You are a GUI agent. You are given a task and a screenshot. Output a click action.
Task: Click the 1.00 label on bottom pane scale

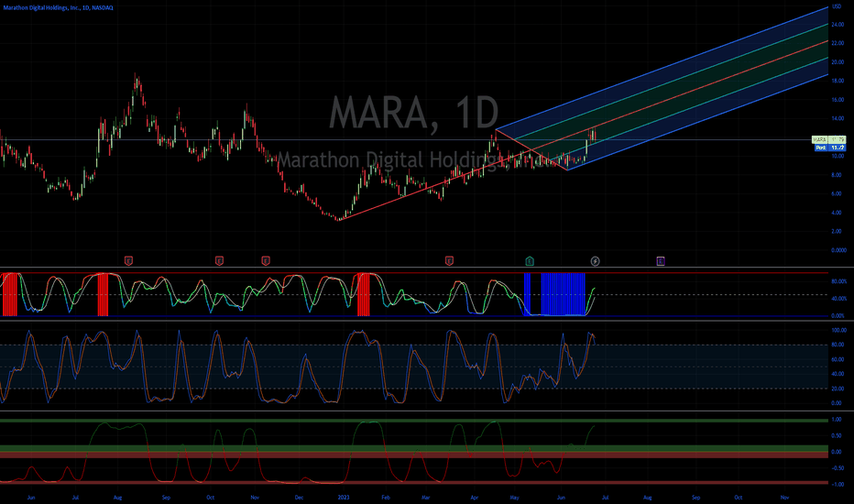(x=837, y=420)
